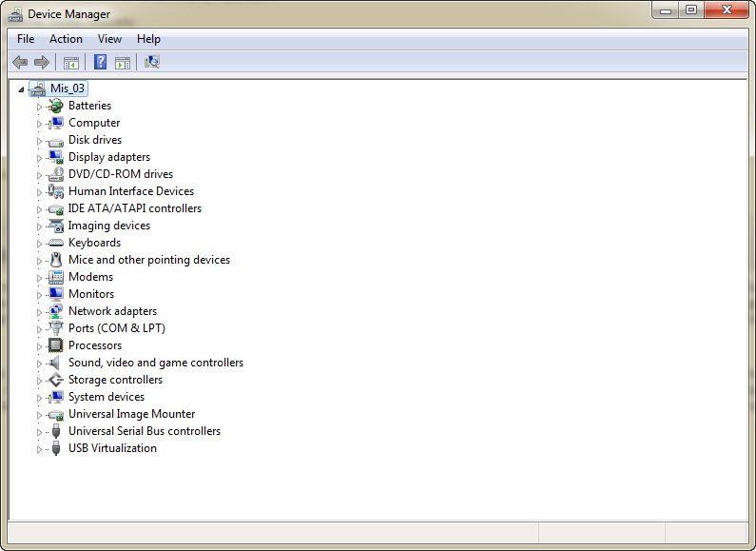Expand the Computer node arrow
The image size is (756, 551).
click(39, 124)
